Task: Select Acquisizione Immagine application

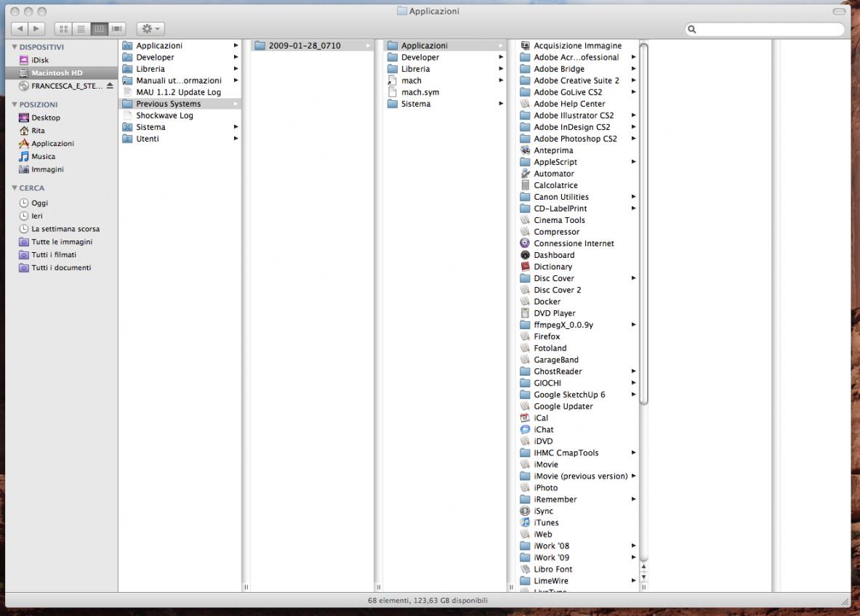Action: 578,46
